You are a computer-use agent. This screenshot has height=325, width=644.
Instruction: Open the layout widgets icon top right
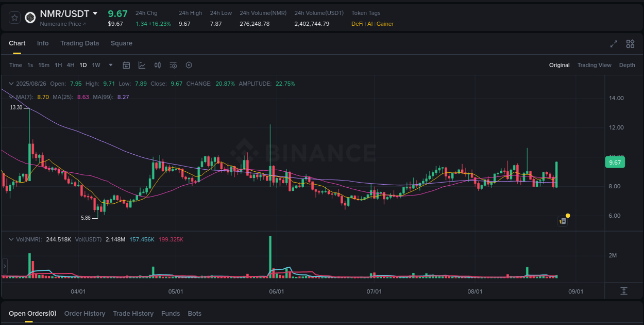(x=630, y=44)
